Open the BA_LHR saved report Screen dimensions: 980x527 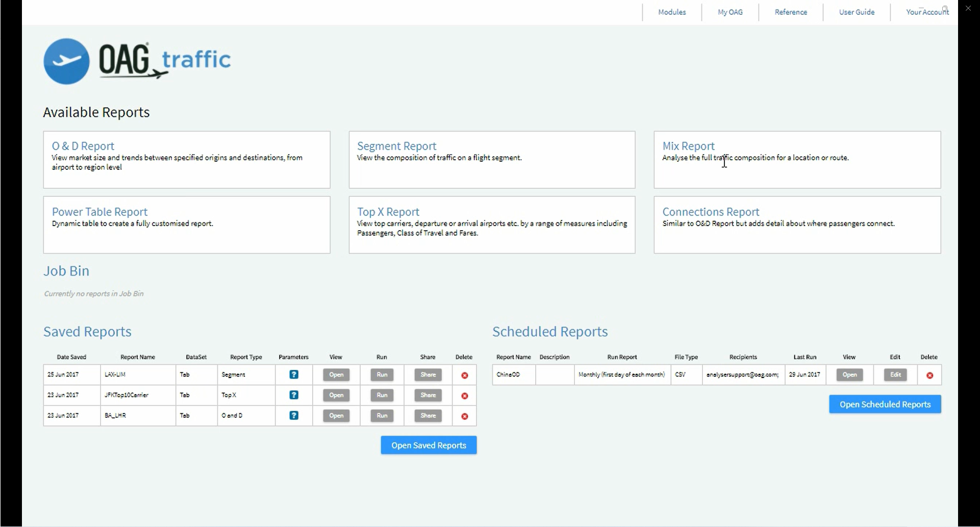point(336,416)
